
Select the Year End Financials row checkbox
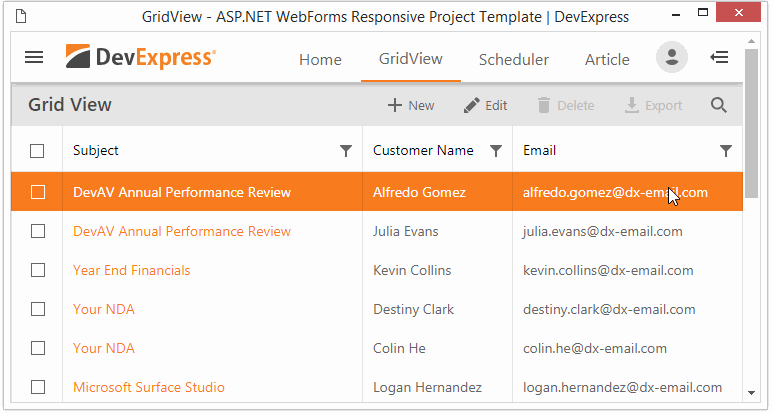(x=37, y=270)
